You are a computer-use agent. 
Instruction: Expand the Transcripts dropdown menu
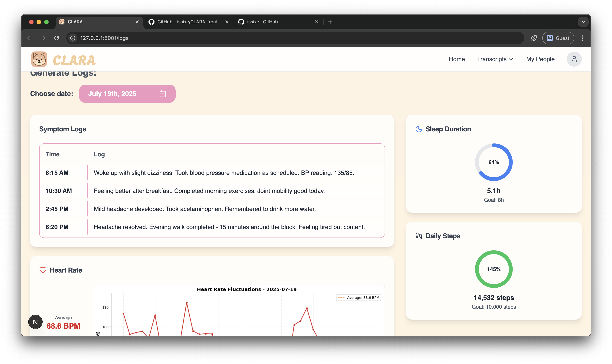click(495, 59)
